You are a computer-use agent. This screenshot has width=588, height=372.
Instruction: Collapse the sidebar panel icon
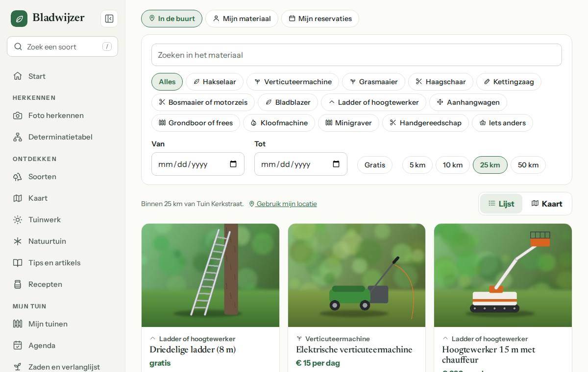(x=109, y=19)
